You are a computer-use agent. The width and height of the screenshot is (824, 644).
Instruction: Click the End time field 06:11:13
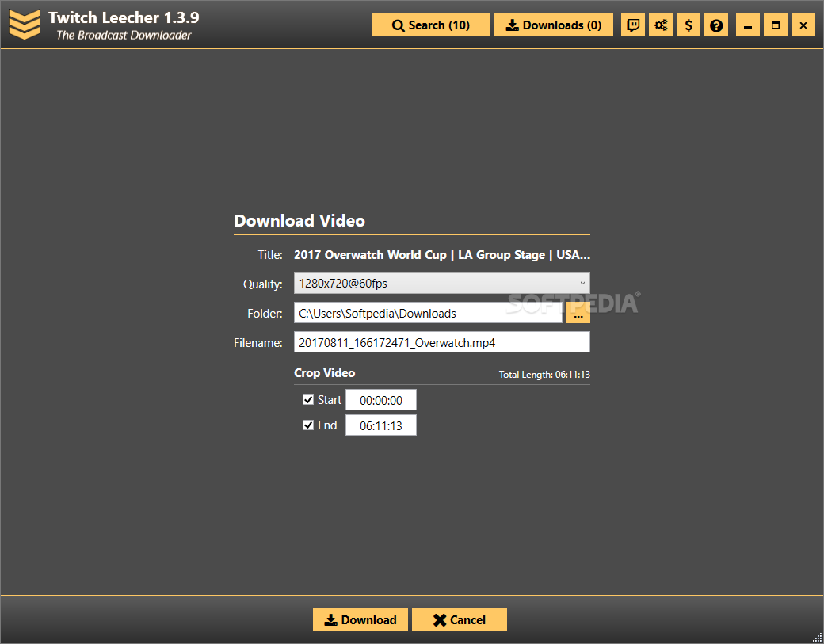point(381,425)
